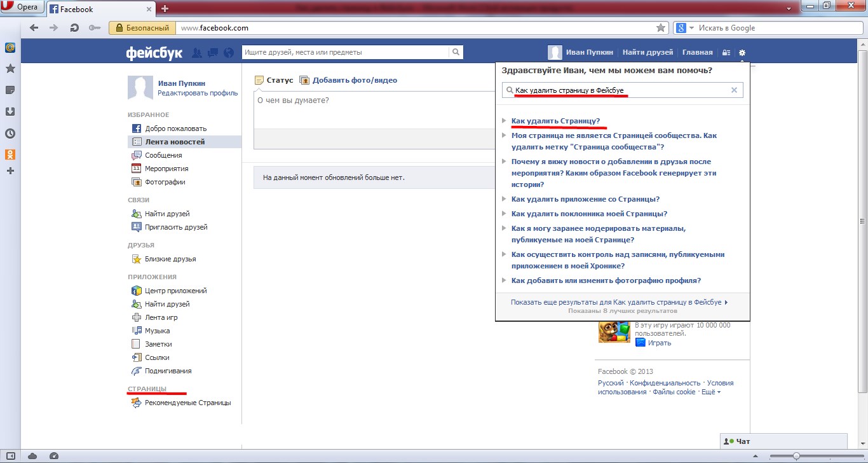This screenshot has width=868, height=463.
Task: Expand Моя страница не является Страницей сообщества
Action: (614, 141)
